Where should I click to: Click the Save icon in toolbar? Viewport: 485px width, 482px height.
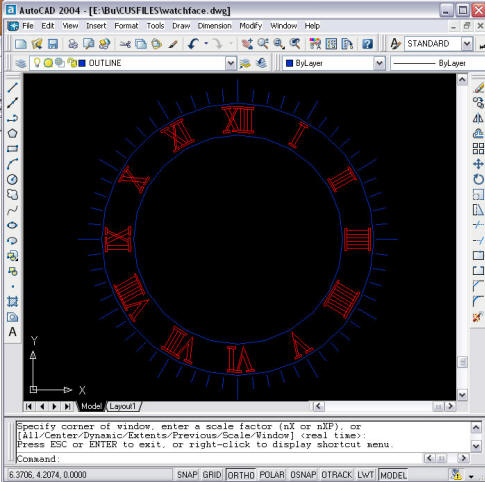pos(53,44)
